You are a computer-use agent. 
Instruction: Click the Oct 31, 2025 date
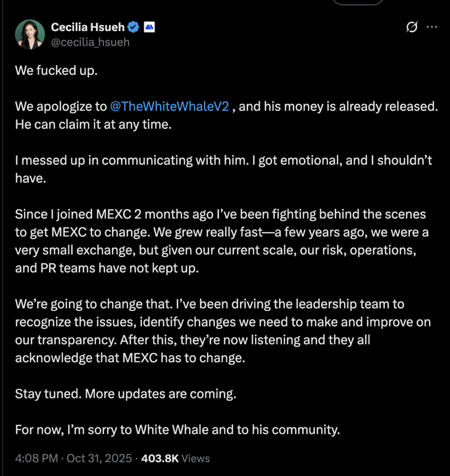pyautogui.click(x=99, y=458)
